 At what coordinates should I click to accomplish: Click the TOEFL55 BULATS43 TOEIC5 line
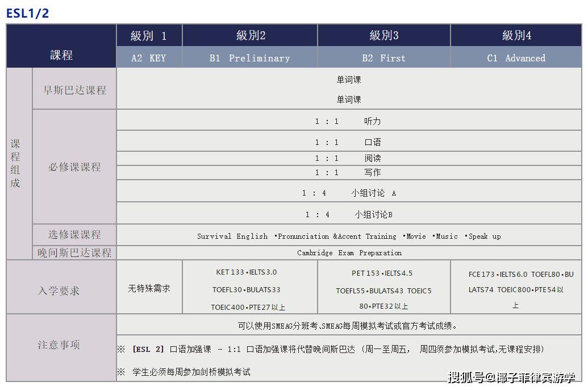(383, 291)
